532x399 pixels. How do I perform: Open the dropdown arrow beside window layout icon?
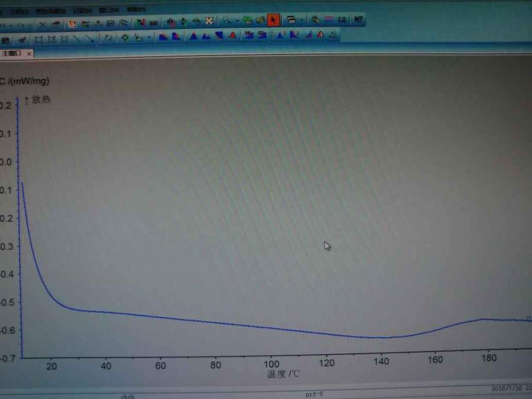point(301,20)
